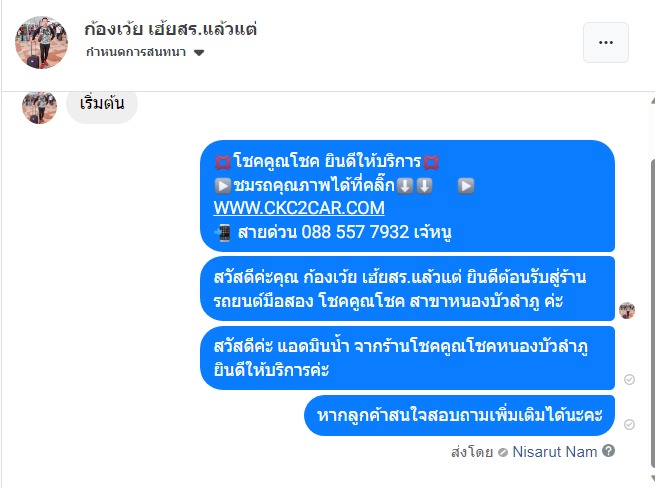Click contact name ก้องเว้ย เฮ้ยสร.แล้วแต่ in header
This screenshot has width=655, height=488.
click(x=170, y=29)
